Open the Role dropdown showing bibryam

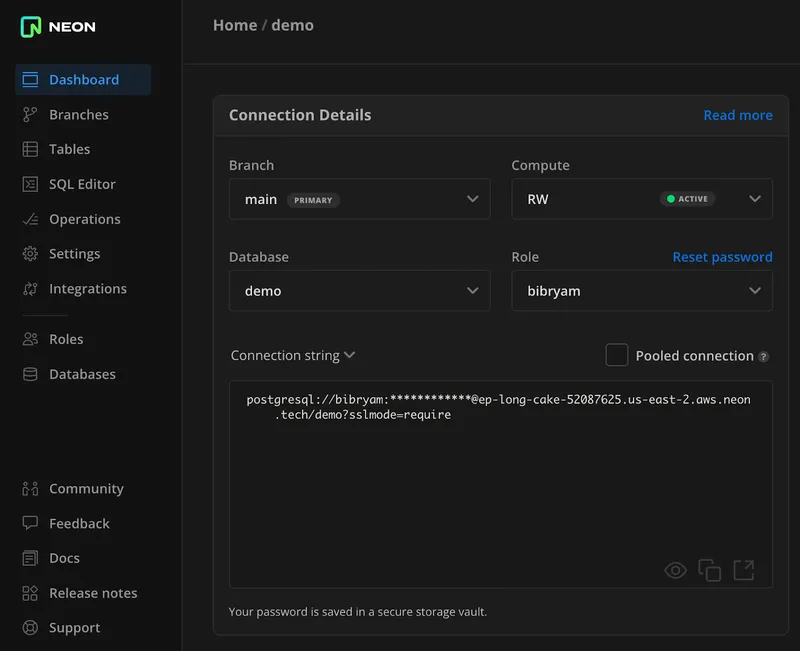tap(641, 291)
